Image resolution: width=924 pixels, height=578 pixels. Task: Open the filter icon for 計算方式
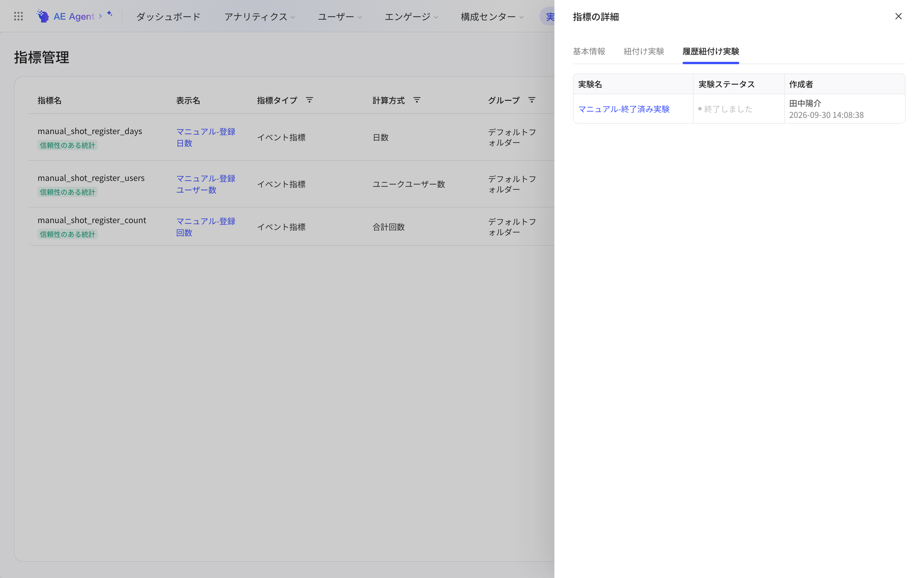click(x=417, y=100)
